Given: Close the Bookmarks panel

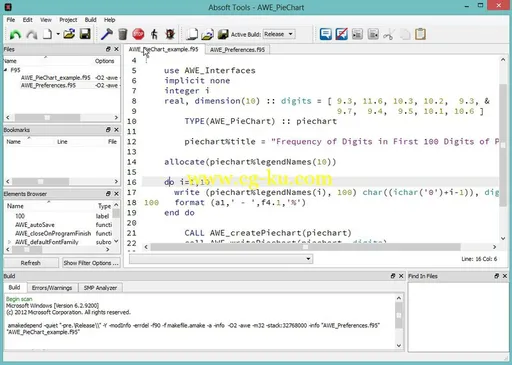Looking at the screenshot, I should click(116, 130).
